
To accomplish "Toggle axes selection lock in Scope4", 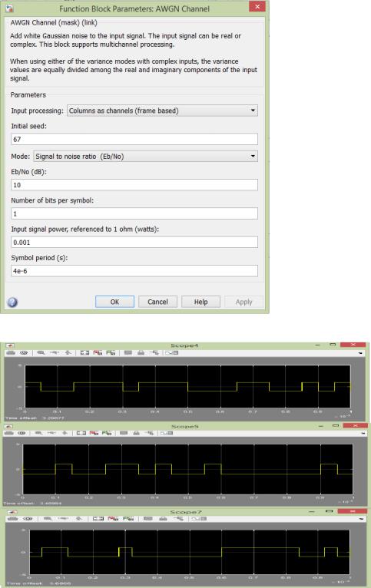I will pos(141,353).
